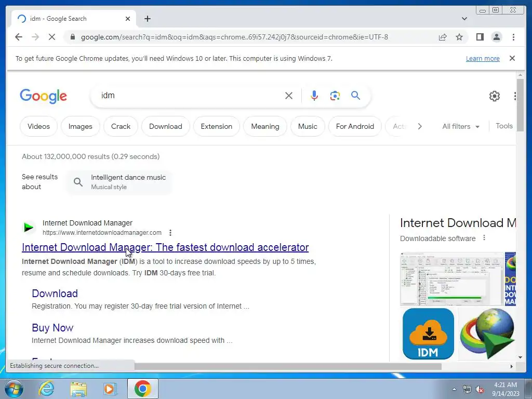Select the Videos filter

pyautogui.click(x=38, y=126)
